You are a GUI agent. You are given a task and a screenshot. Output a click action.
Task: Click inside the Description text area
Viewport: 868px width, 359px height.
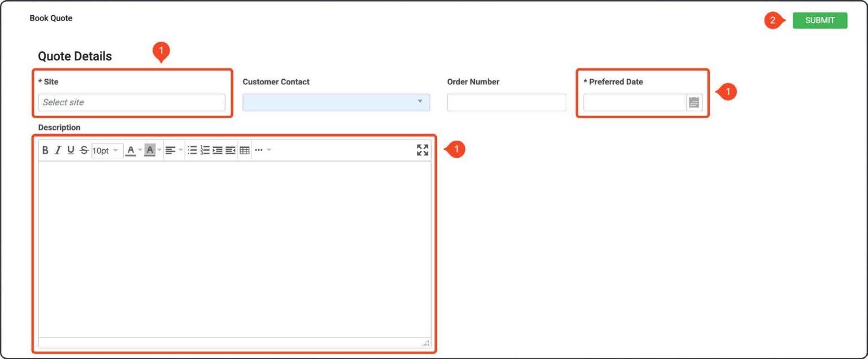pos(235,249)
